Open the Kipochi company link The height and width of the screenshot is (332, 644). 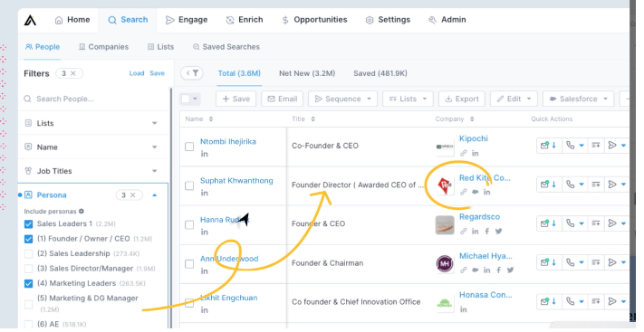click(x=474, y=138)
